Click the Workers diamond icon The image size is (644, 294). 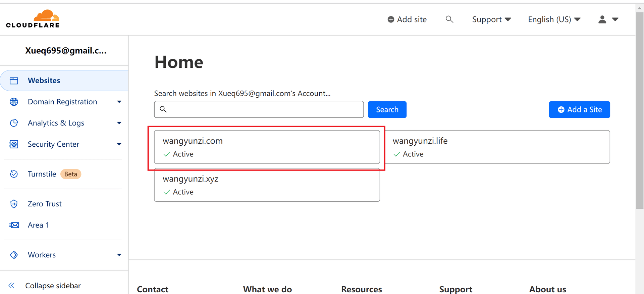point(14,255)
